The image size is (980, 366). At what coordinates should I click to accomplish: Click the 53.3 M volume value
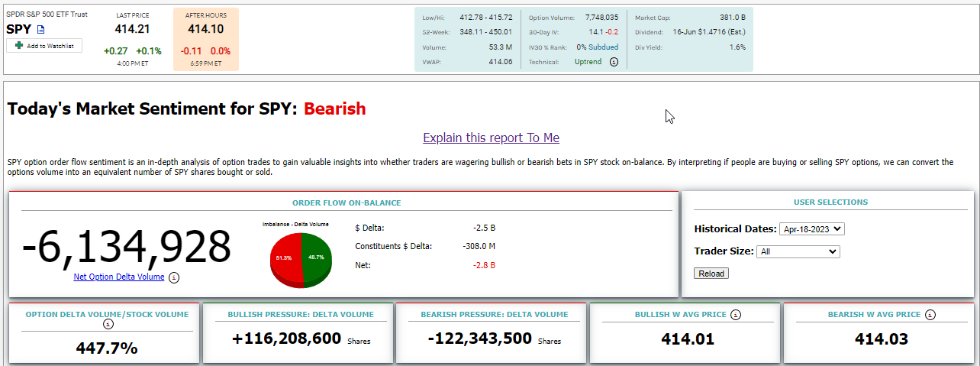pyautogui.click(x=499, y=47)
